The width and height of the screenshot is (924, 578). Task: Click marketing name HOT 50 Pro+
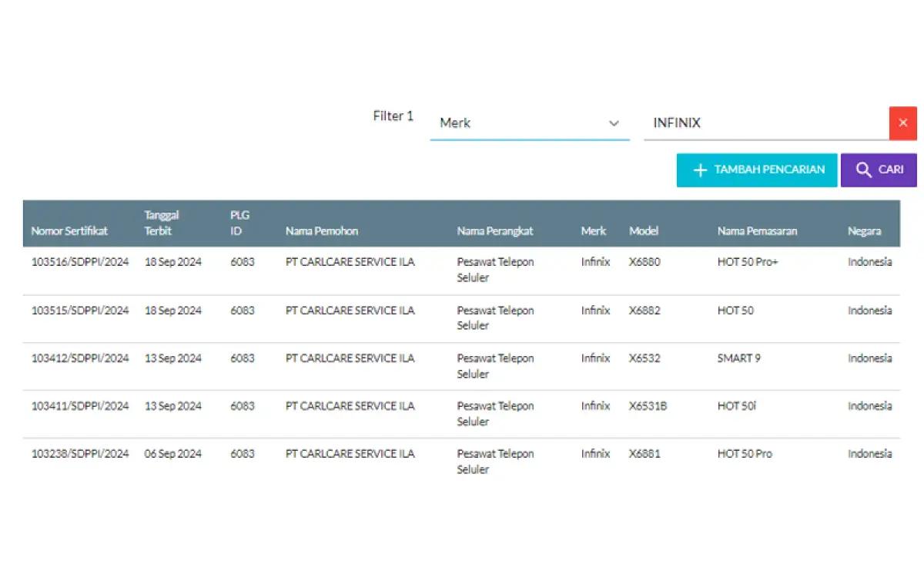[x=748, y=262]
